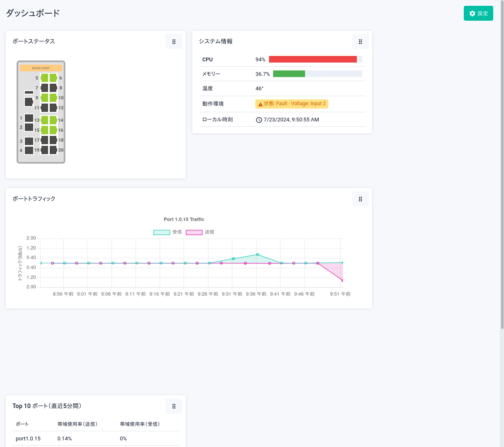Click Top 10 ポート panel grip icon
The width and height of the screenshot is (504, 447).
click(x=174, y=406)
